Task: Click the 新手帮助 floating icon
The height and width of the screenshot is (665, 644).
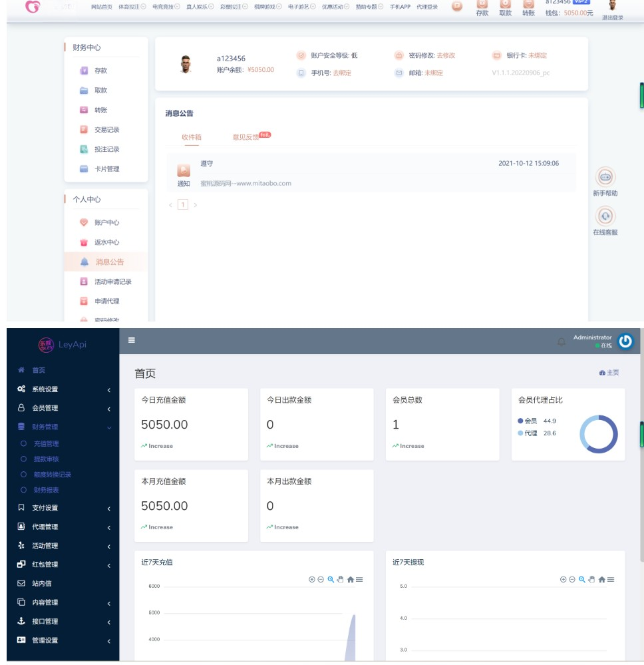Action: [605, 177]
